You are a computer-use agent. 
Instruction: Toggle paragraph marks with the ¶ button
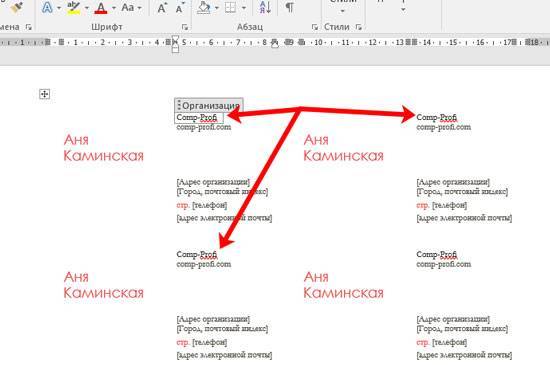pyautogui.click(x=289, y=7)
